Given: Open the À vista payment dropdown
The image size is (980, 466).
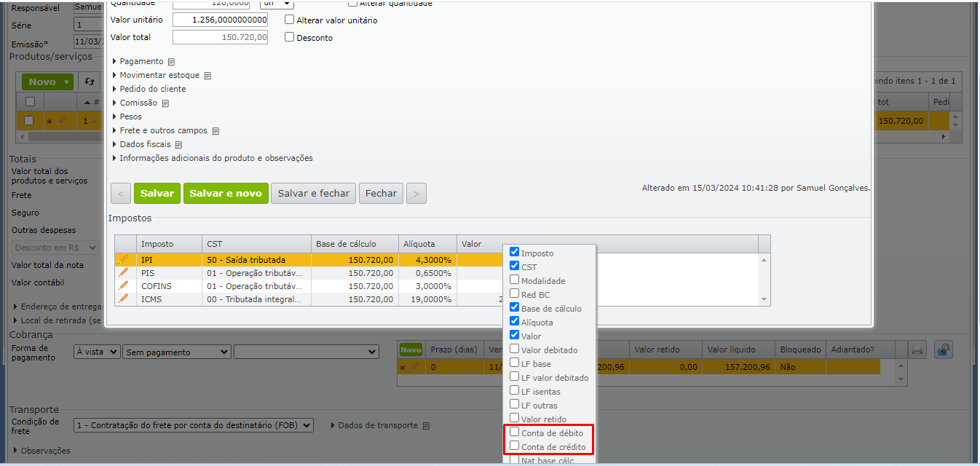Looking at the screenshot, I should pos(98,352).
